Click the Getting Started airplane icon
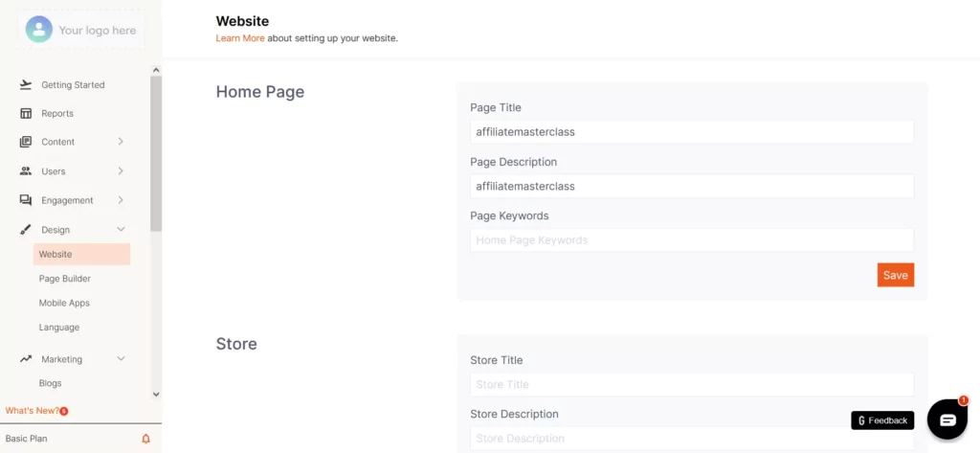980x453 pixels. [x=26, y=84]
